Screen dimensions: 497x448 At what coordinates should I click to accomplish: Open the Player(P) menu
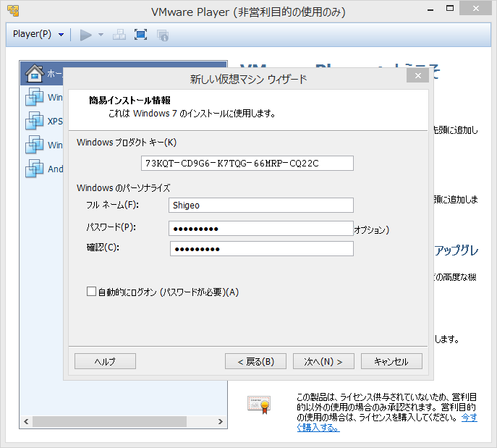[x=38, y=34]
